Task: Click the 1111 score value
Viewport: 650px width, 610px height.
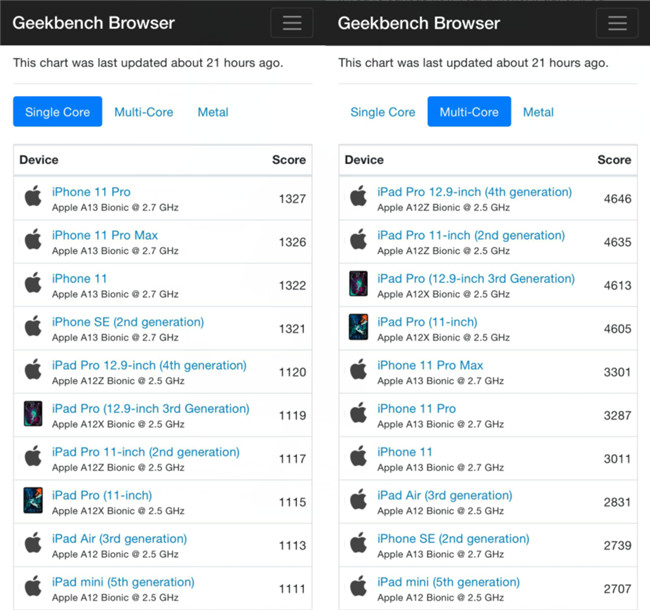Action: [x=292, y=589]
